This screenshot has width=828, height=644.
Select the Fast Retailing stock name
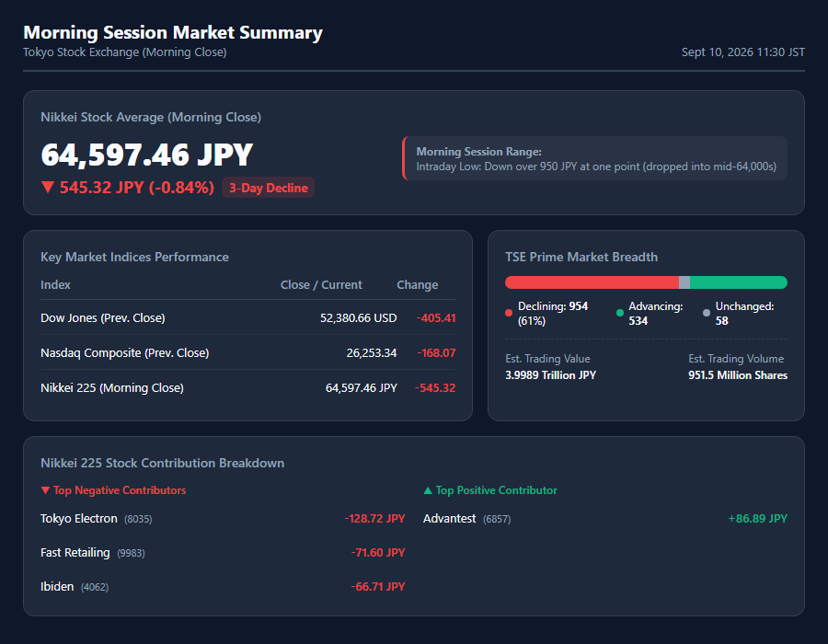click(x=75, y=553)
